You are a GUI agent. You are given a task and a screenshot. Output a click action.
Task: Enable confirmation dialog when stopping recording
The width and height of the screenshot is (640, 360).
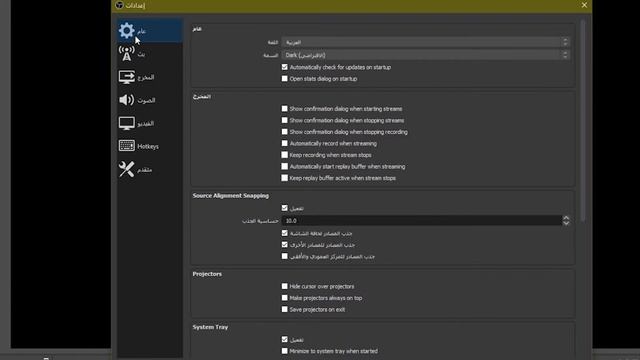[284, 132]
